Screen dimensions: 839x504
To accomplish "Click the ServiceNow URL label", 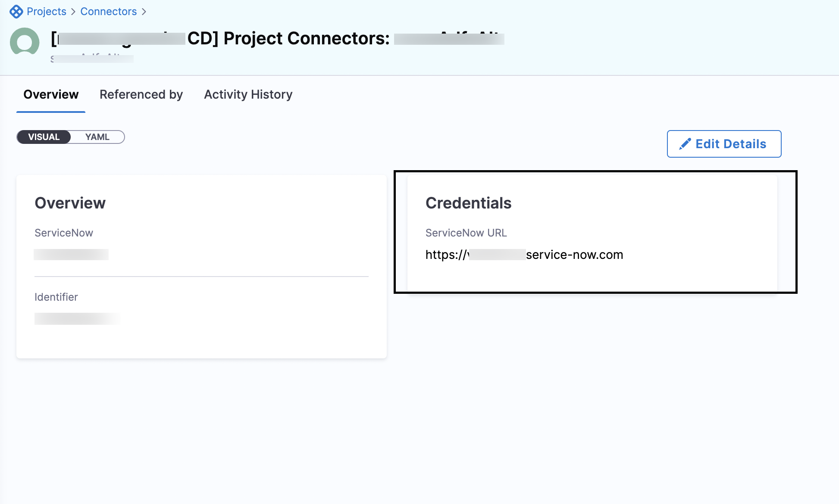I will (466, 233).
